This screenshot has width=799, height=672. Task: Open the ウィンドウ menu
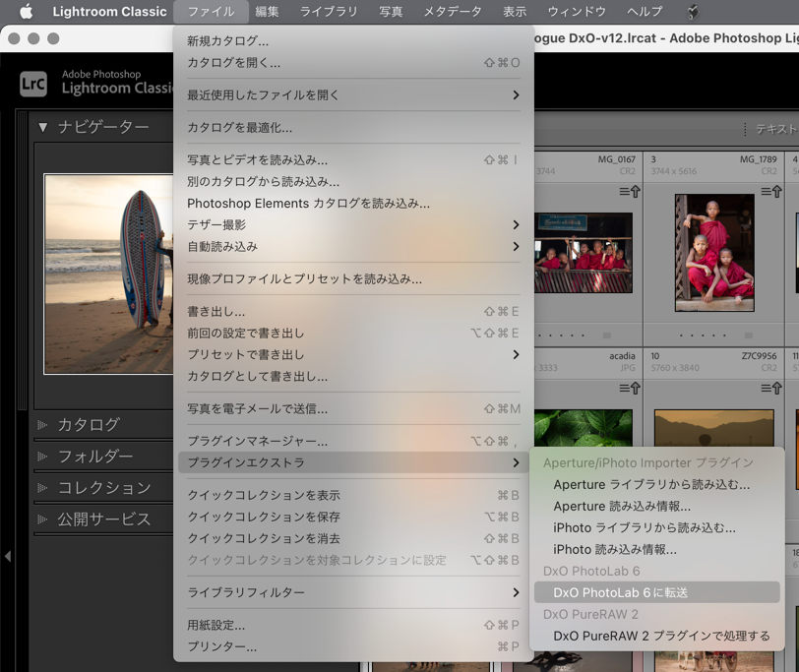[577, 11]
